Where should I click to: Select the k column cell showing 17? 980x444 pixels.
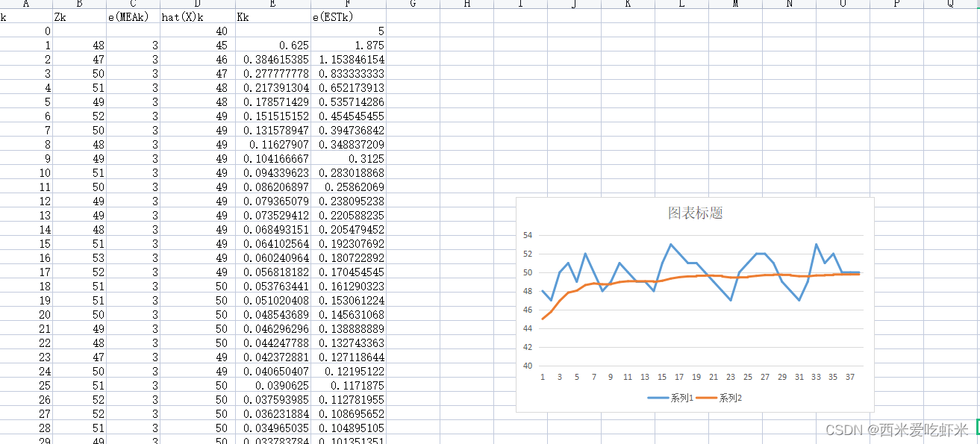click(x=27, y=272)
